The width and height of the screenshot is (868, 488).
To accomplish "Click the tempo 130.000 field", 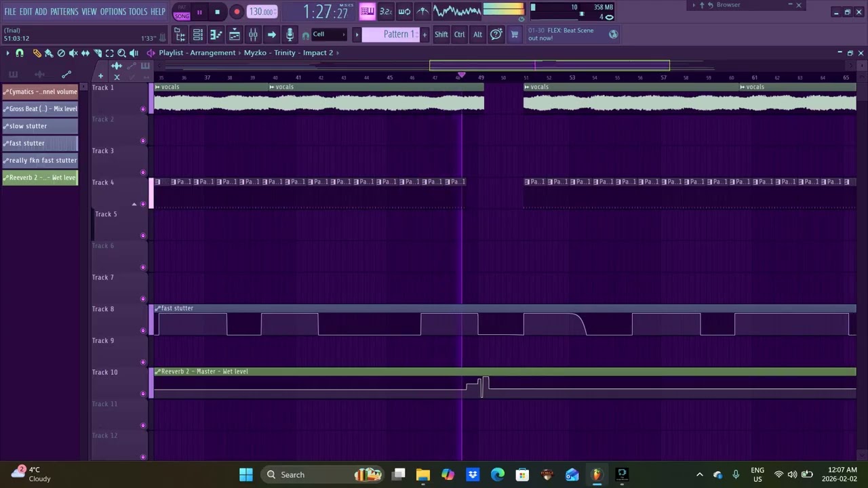I will (x=262, y=12).
